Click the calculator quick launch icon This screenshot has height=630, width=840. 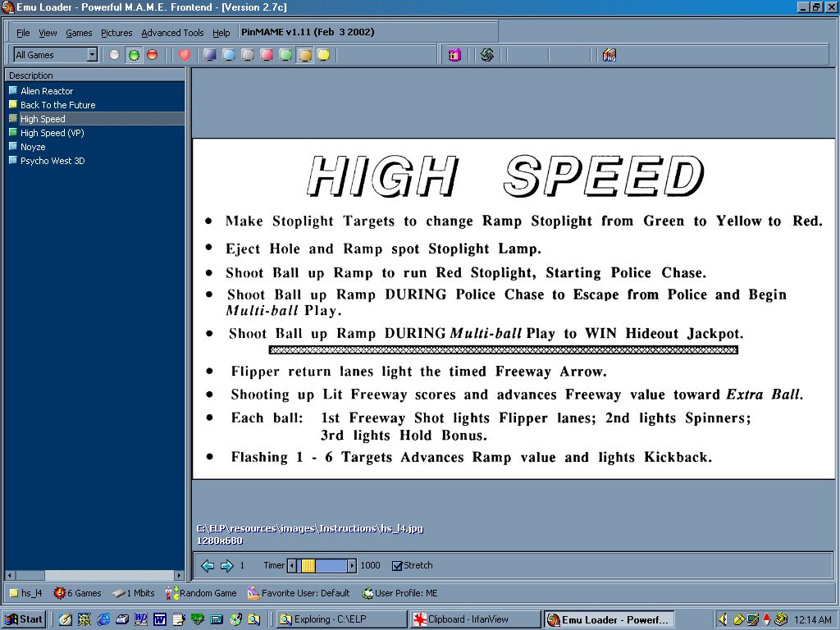coord(217,620)
